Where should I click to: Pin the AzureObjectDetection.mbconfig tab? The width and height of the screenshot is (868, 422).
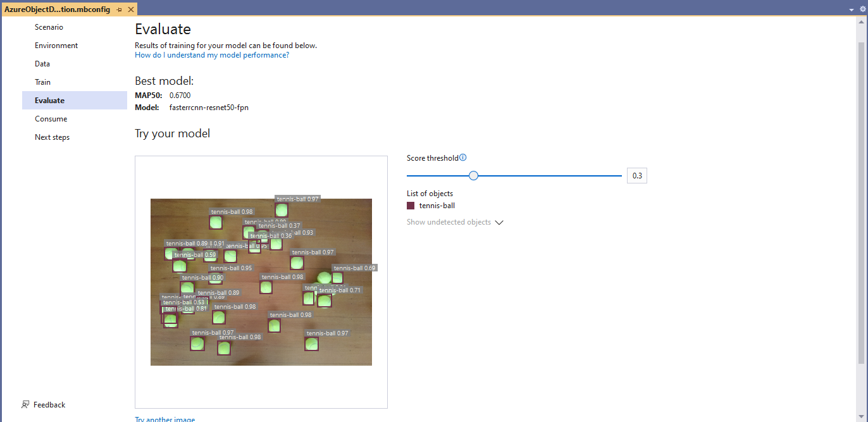(120, 9)
